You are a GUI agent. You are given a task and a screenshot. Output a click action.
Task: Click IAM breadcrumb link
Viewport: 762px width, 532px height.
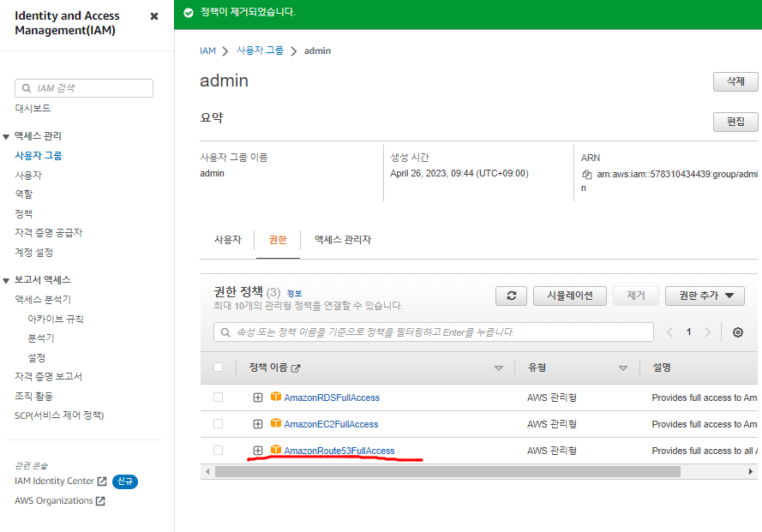[207, 51]
